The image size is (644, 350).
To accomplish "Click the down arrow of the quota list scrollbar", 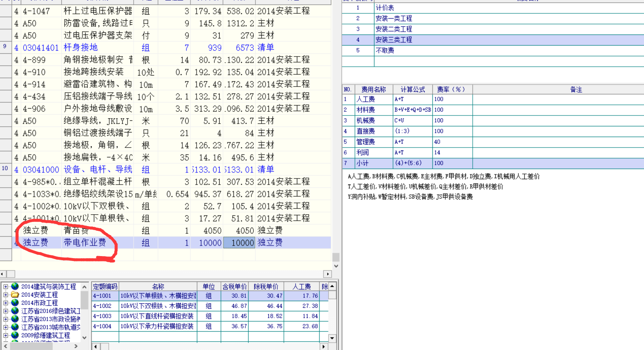I will [x=332, y=338].
